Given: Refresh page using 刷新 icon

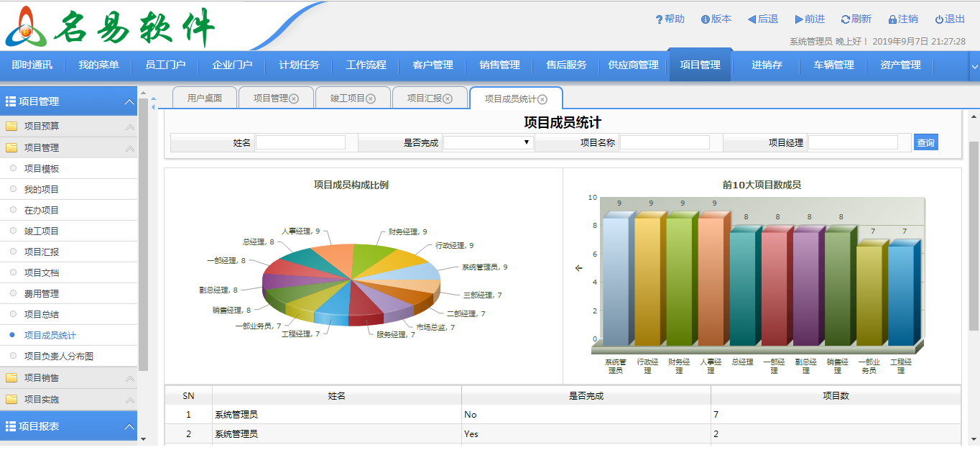Looking at the screenshot, I should (x=846, y=19).
